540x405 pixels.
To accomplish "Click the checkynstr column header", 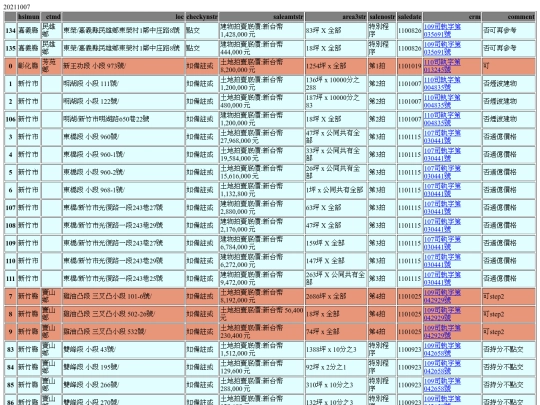I will 202,17.
